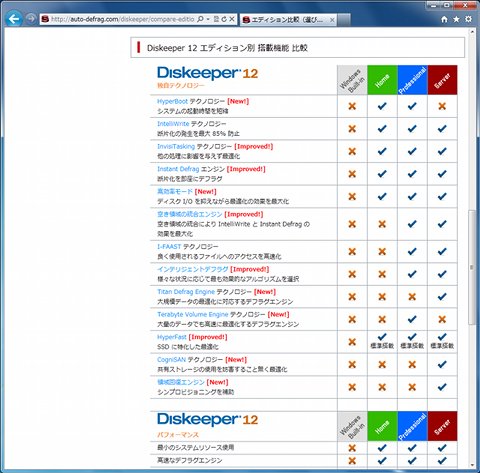Click 高速なデフラグエンジン row Windows Built-in X

(x=352, y=460)
